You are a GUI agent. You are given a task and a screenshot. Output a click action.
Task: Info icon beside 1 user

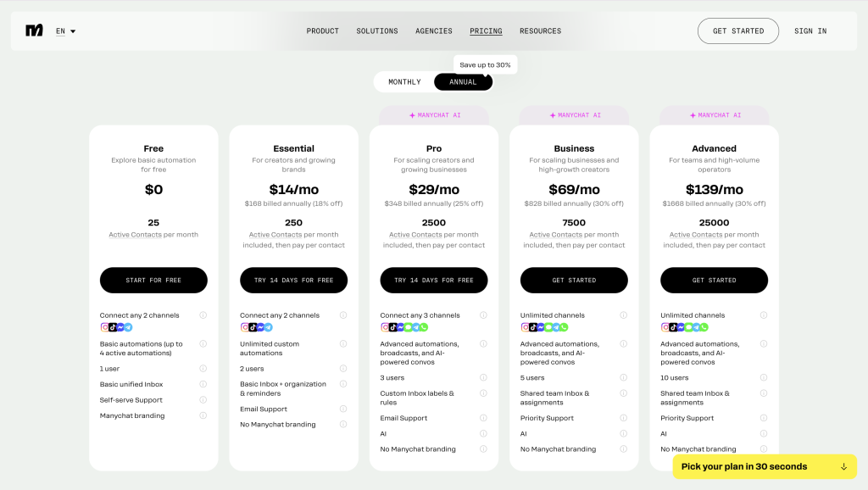(203, 368)
